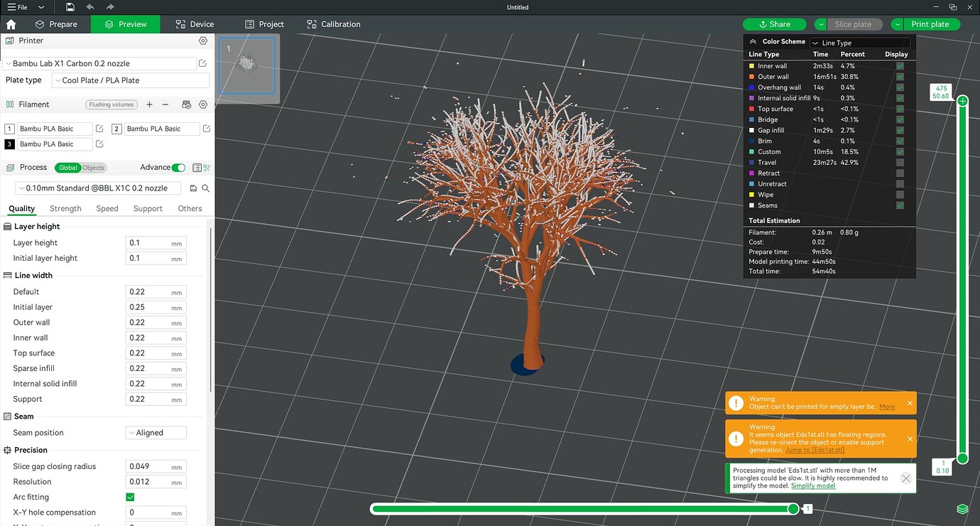The image size is (980, 526).
Task: Click Jump to [Eds1st.stl] link
Action: 815,450
